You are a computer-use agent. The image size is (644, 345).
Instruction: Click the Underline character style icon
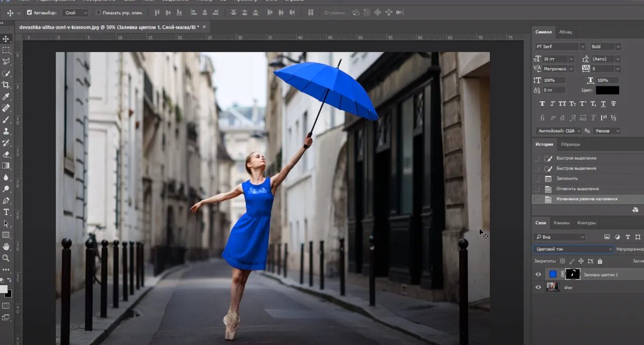tap(603, 104)
